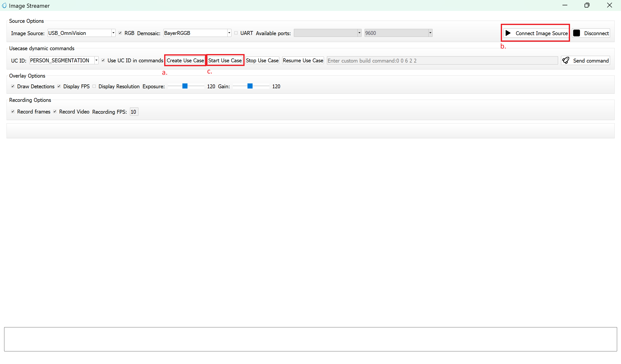Click the Image Streamer logo in title bar

tap(4, 5)
